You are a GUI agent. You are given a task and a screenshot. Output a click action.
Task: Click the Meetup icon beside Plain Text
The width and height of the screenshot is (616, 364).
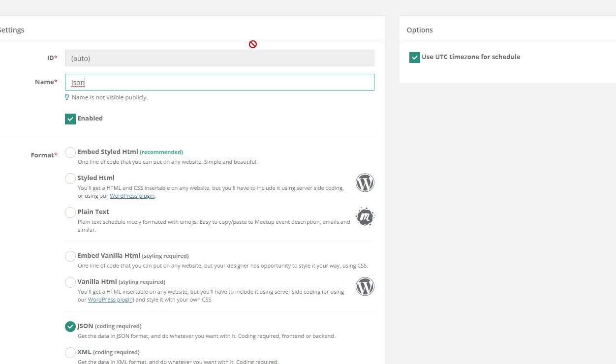[x=365, y=216]
